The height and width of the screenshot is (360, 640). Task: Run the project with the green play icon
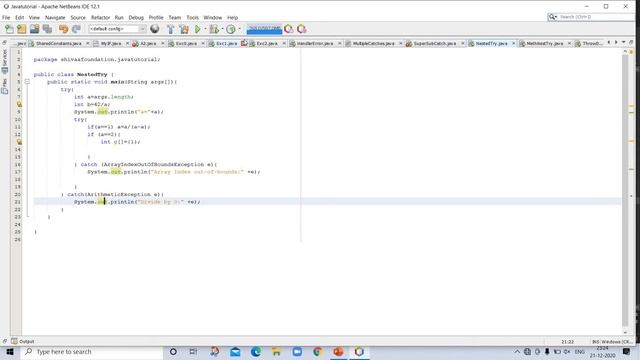198,29
